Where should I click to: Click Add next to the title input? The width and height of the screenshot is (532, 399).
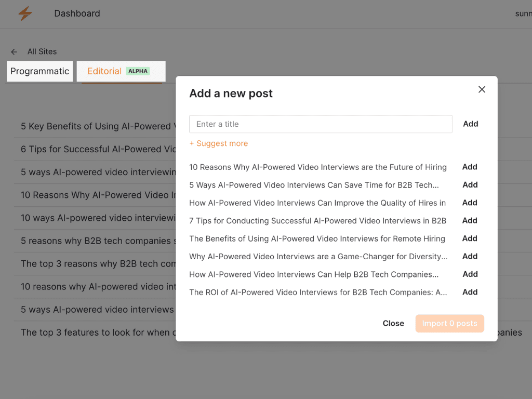point(471,124)
